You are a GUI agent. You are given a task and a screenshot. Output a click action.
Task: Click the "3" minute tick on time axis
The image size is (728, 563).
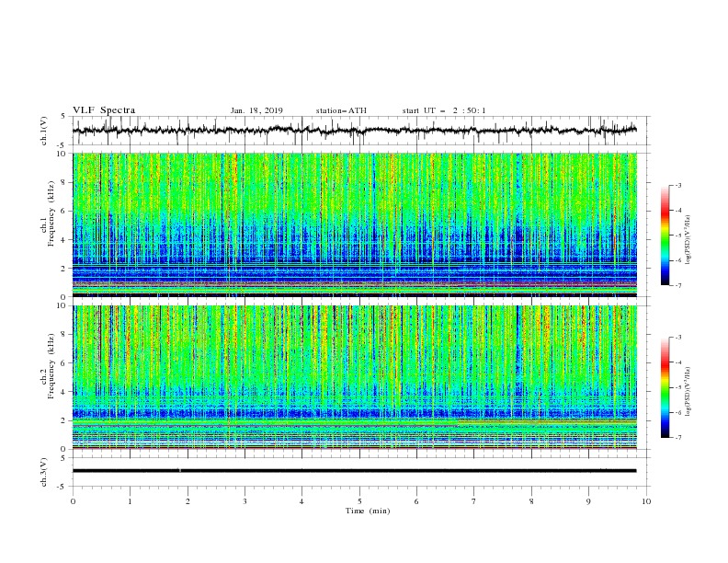click(245, 501)
